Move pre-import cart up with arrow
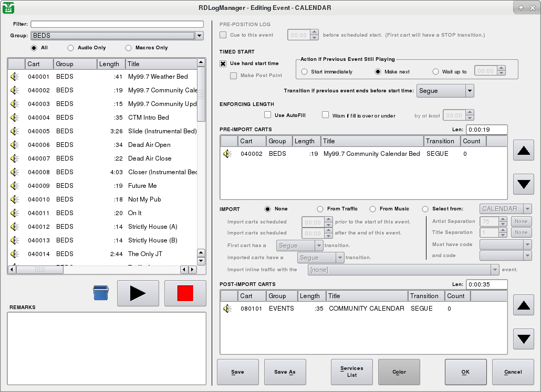Viewport: 541px width, 392px height. [x=523, y=152]
